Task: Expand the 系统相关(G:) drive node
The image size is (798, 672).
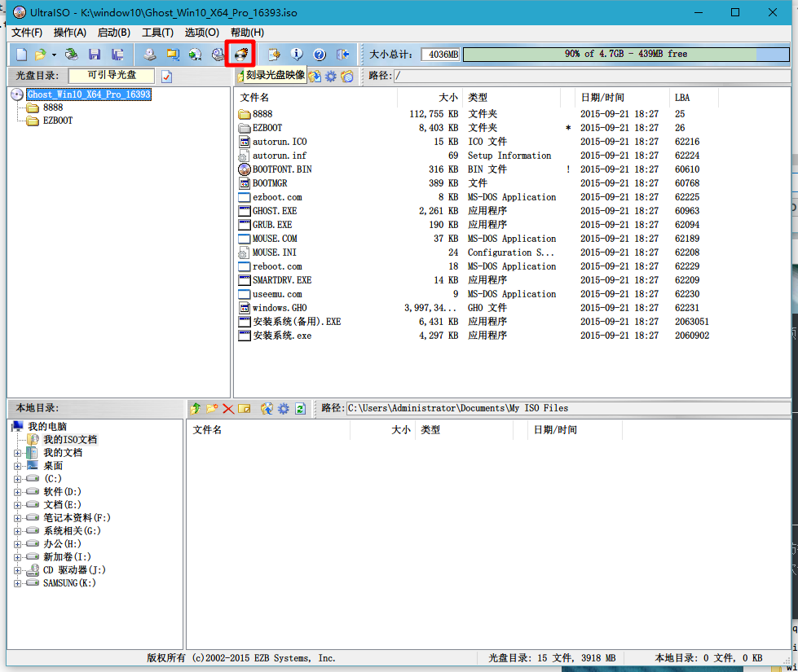Action: coord(17,531)
